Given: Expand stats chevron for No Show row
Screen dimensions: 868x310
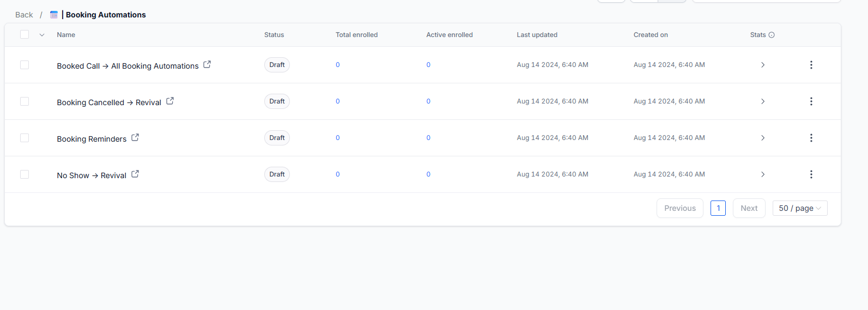Looking at the screenshot, I should pos(763,174).
